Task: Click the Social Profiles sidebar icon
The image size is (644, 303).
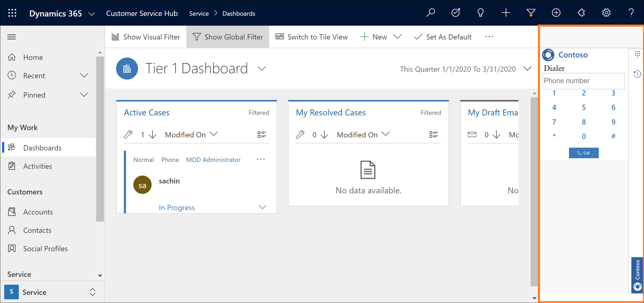Action: 11,248
